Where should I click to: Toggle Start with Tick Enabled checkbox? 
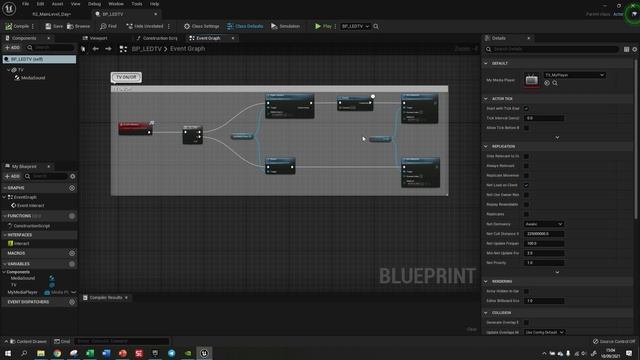(x=526, y=109)
